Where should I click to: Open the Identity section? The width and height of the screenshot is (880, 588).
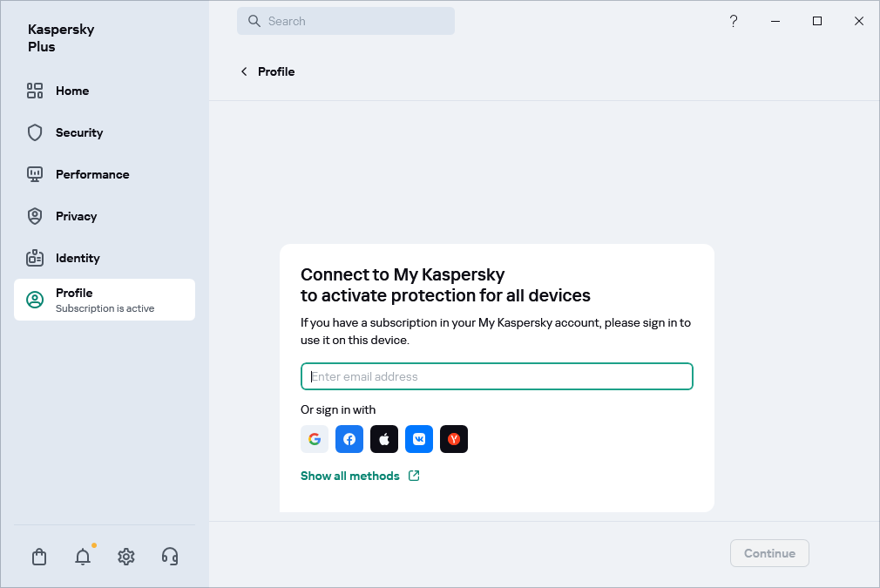click(x=77, y=258)
